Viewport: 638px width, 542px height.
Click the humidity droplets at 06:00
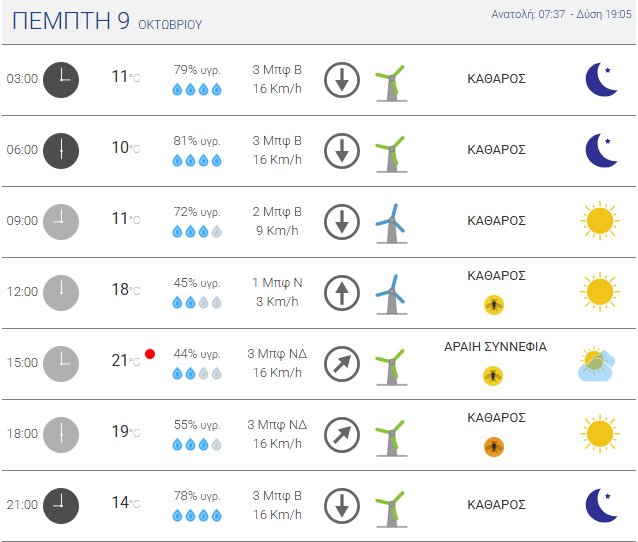(x=197, y=160)
